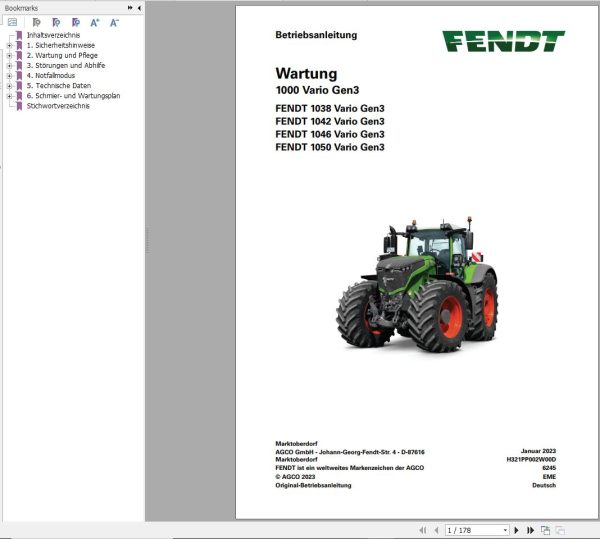Open the 2. Wartung und Pflege bookmark
Screen dimensions: 600x539
click(x=62, y=55)
